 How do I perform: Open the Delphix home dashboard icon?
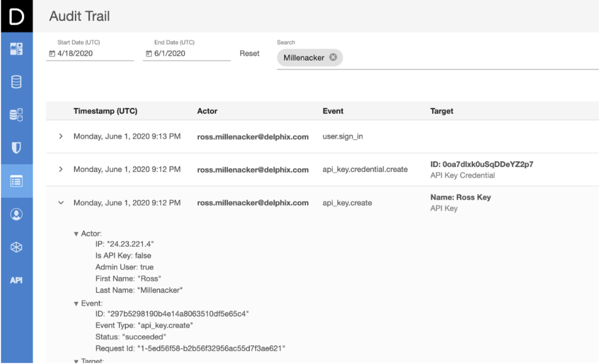point(17,47)
